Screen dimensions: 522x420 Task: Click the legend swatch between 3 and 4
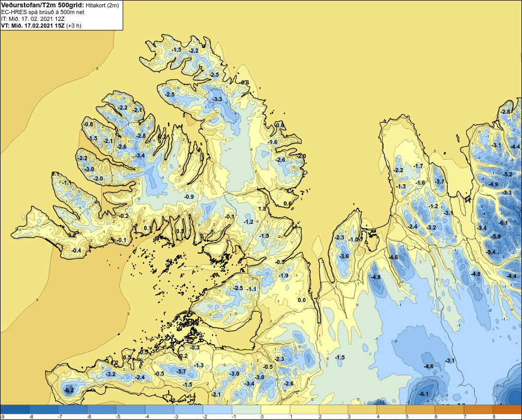362,409
